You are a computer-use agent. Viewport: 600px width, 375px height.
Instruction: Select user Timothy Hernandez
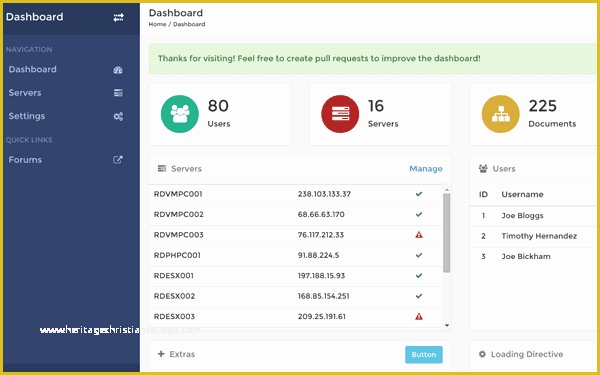coord(539,236)
